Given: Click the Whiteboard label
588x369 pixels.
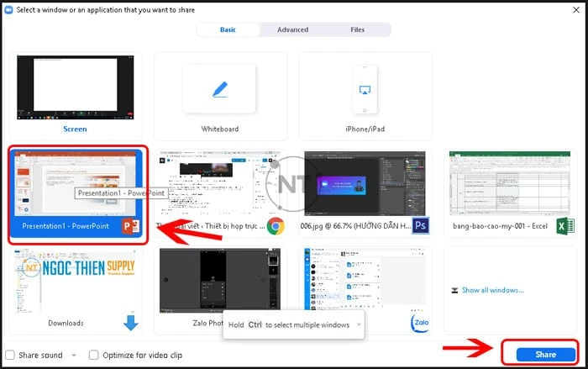Looking at the screenshot, I should (x=220, y=129).
